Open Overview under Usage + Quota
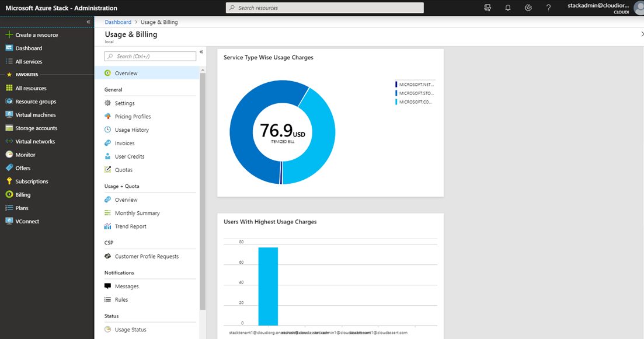Screen dimensions: 644x339 (x=126, y=200)
